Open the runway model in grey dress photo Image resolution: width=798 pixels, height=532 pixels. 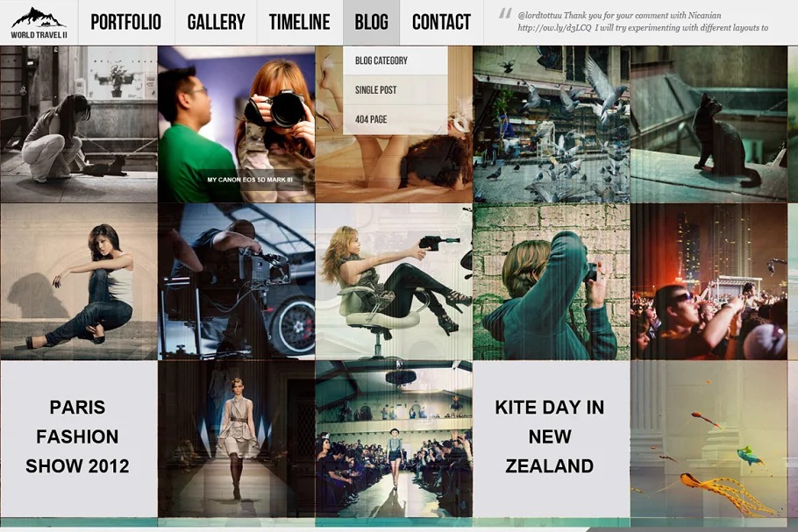236,439
